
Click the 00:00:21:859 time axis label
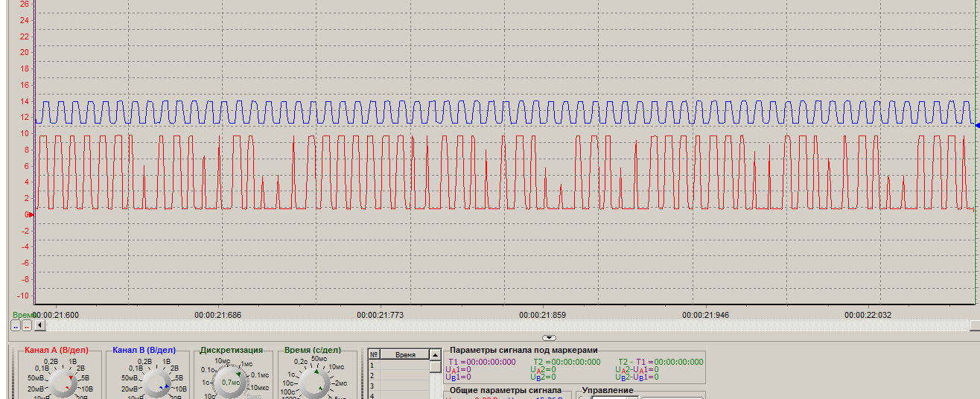pyautogui.click(x=543, y=315)
